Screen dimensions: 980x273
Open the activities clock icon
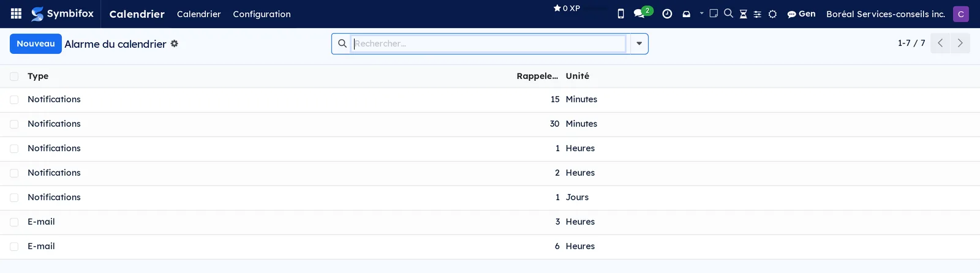[x=667, y=13]
